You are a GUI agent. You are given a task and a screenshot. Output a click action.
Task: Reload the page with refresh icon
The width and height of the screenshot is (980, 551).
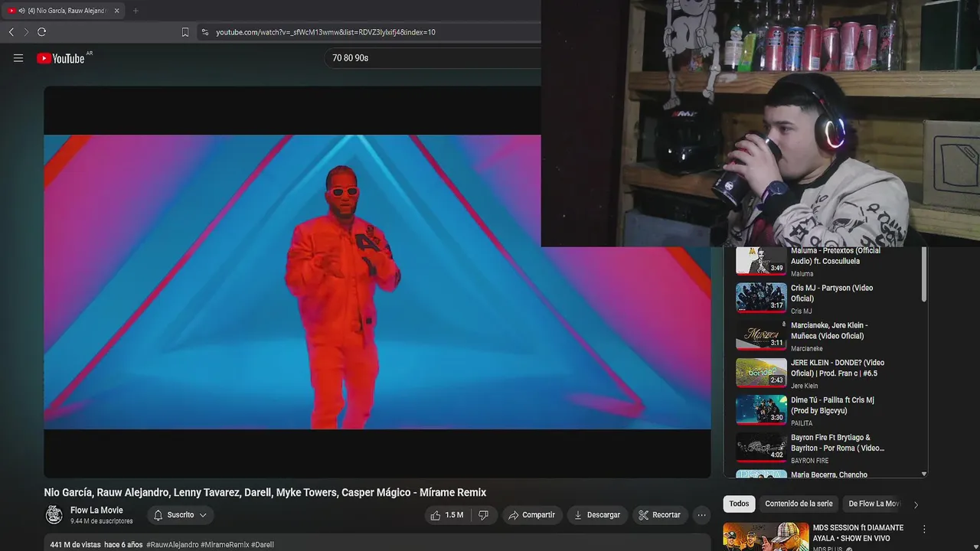[x=42, y=32]
